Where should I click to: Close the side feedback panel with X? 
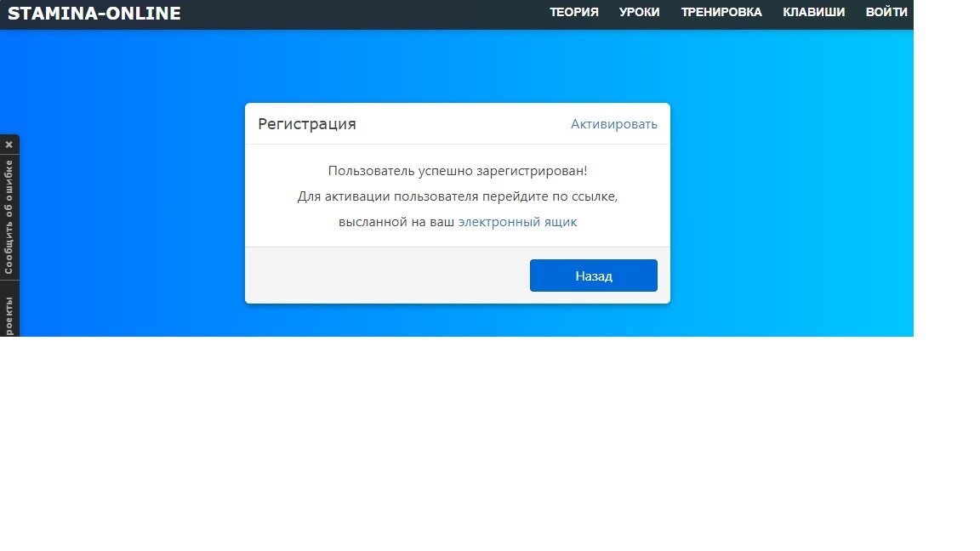pyautogui.click(x=9, y=145)
